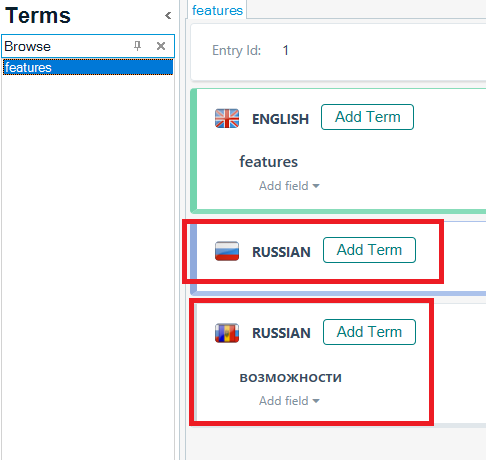486x460 pixels.
Task: Select the English term 'features'
Action: point(268,162)
